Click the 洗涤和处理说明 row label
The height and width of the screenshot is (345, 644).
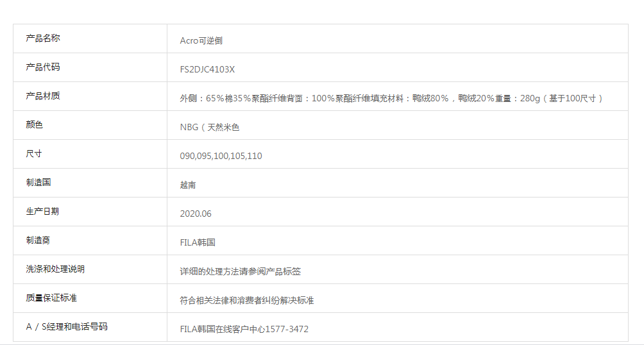click(x=55, y=269)
